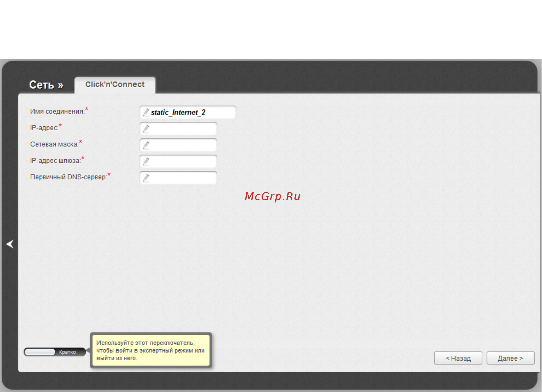
Task: Click the pencil icon in the Первичный DNS-сервер field
Action: [x=146, y=178]
